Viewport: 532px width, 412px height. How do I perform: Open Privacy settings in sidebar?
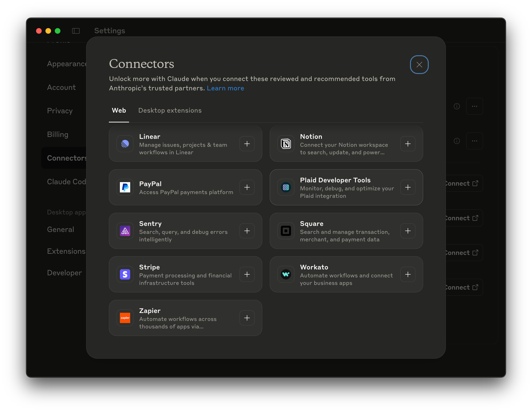pyautogui.click(x=60, y=111)
